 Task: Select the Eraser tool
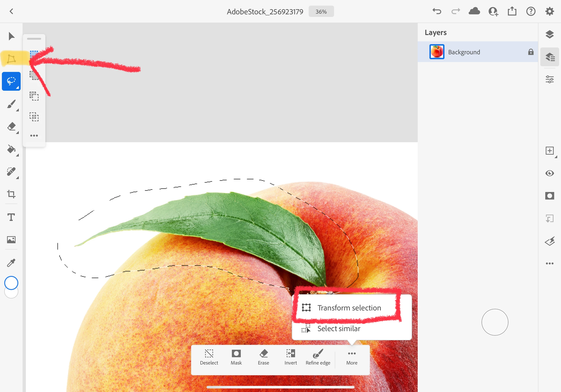(11, 127)
